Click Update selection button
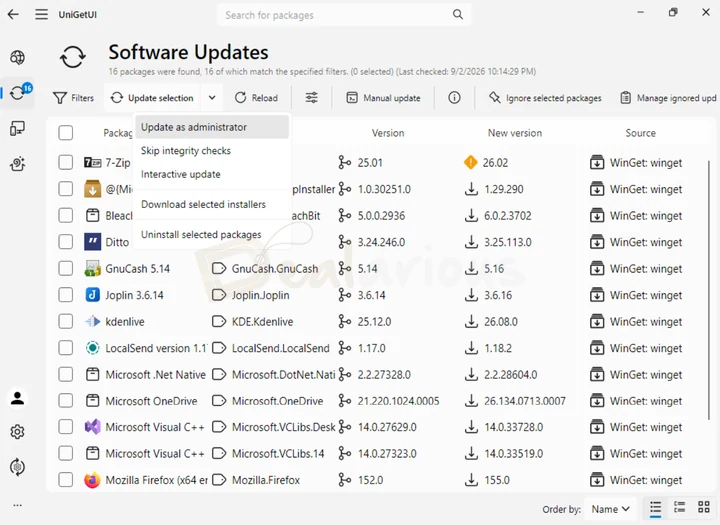 (152, 98)
